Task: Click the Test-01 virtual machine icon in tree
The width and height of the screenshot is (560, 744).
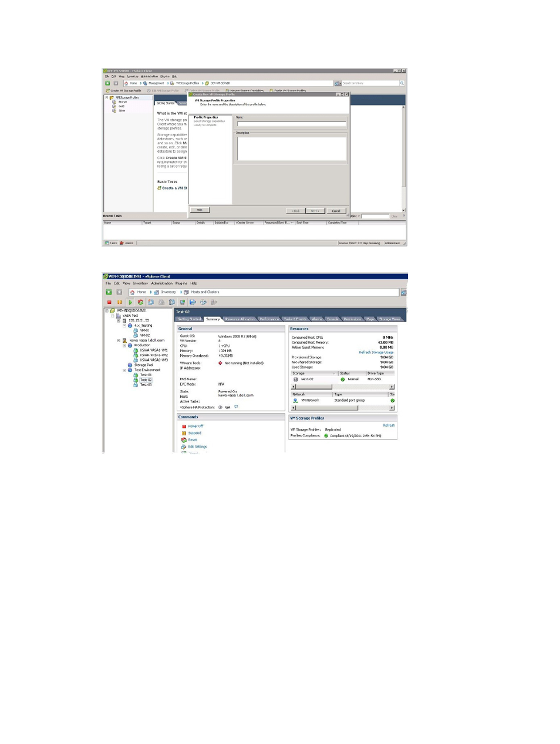Action: 136,375
